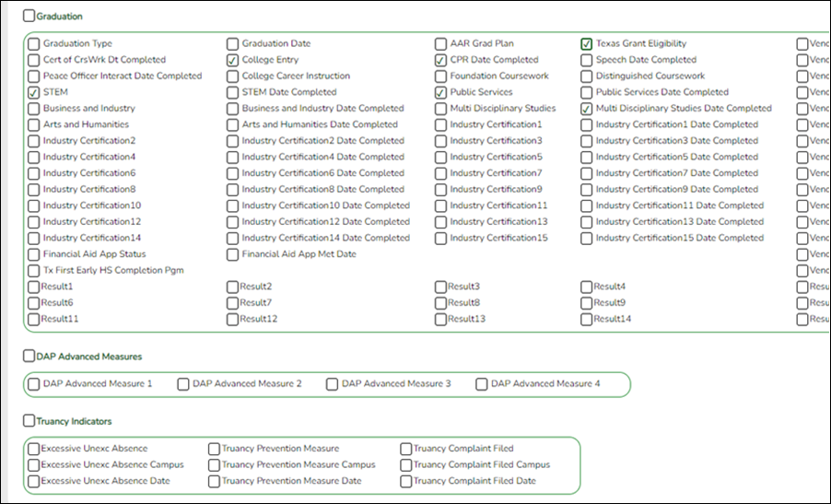
Task: Select Industry Certification6 checkbox
Action: [34, 174]
